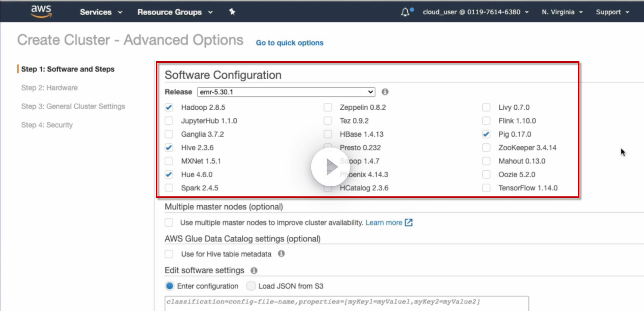Image resolution: width=644 pixels, height=311 pixels.
Task: Expand the Services menu
Action: (101, 12)
